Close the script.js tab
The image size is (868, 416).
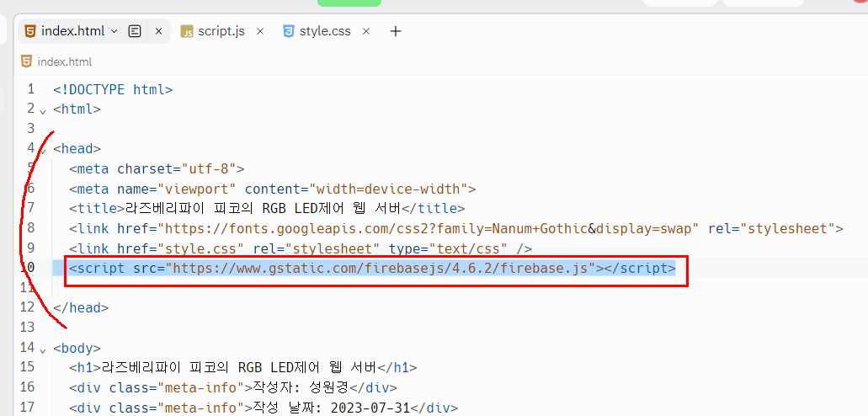point(259,31)
